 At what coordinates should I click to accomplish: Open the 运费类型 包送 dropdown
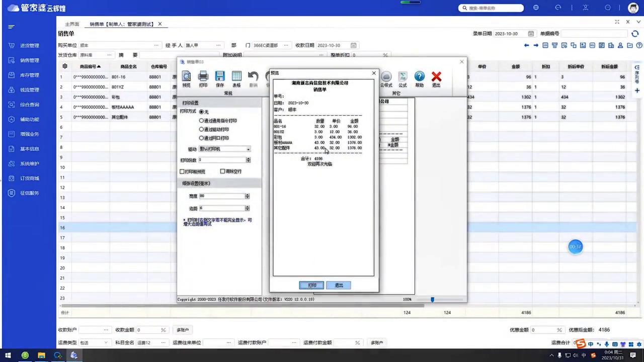tap(106, 343)
